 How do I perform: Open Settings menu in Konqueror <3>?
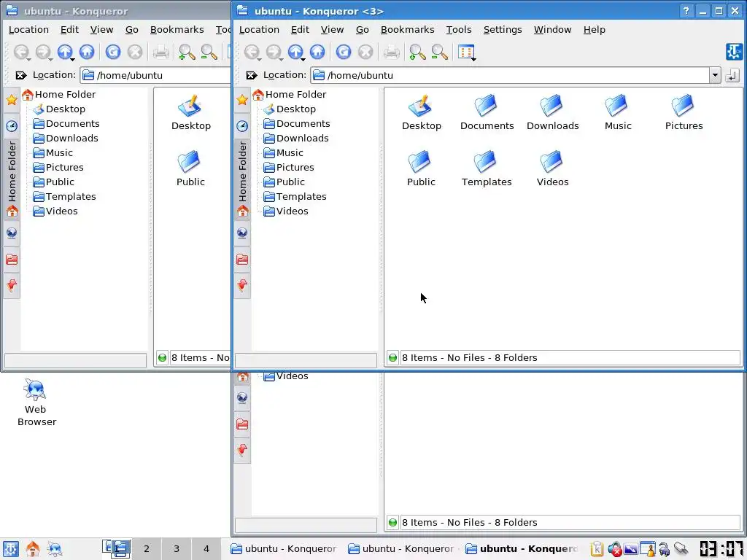(x=503, y=29)
